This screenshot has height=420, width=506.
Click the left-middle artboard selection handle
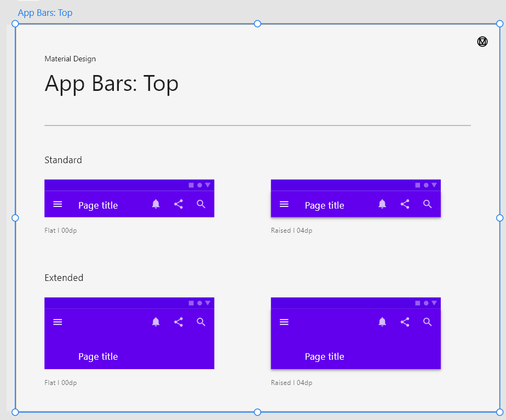(15, 218)
